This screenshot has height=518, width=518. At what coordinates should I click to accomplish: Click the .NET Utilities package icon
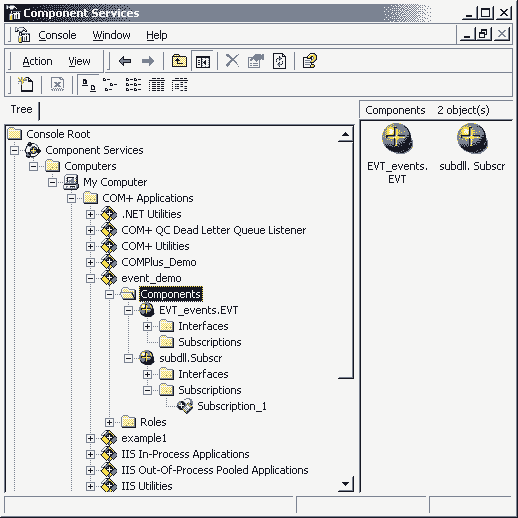(109, 214)
